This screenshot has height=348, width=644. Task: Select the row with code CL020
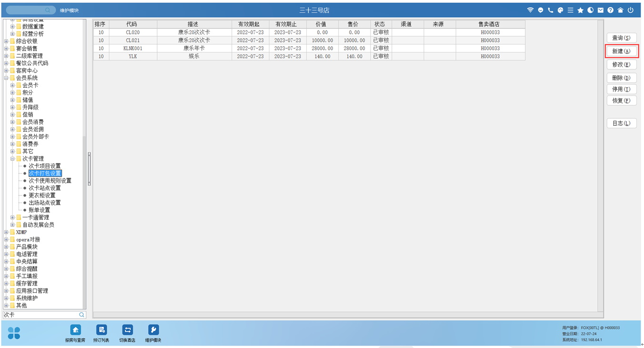309,32
